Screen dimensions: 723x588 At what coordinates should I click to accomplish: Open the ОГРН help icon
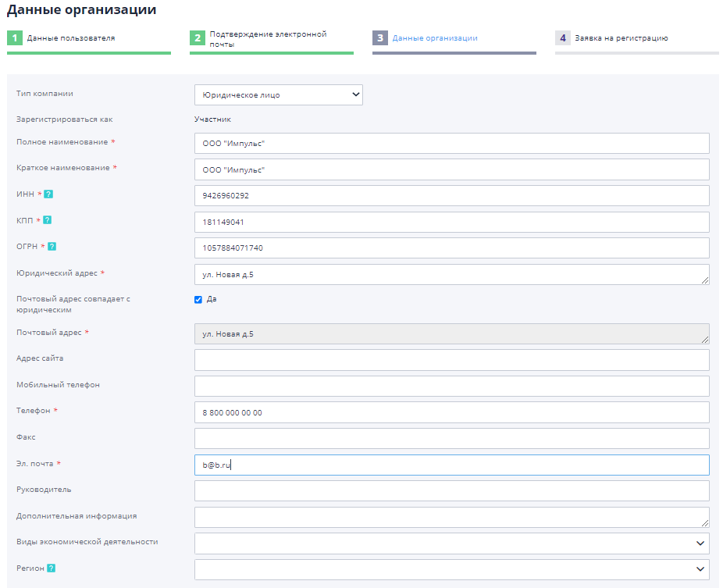tap(53, 245)
